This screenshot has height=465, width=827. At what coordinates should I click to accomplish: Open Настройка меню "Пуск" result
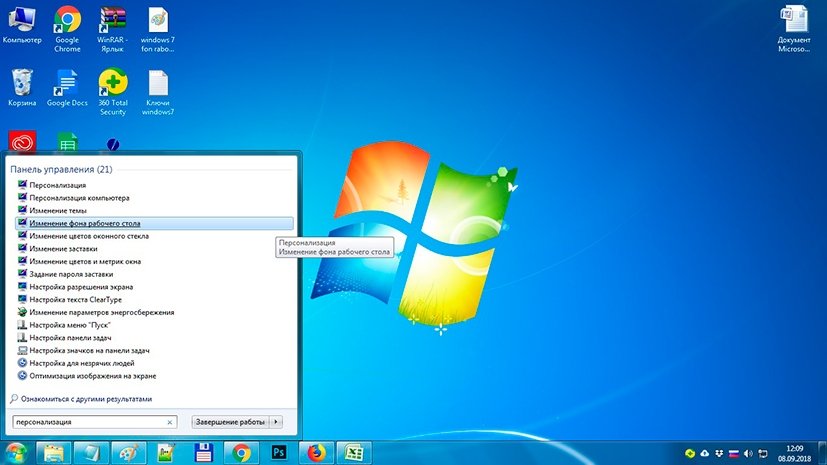[154, 325]
